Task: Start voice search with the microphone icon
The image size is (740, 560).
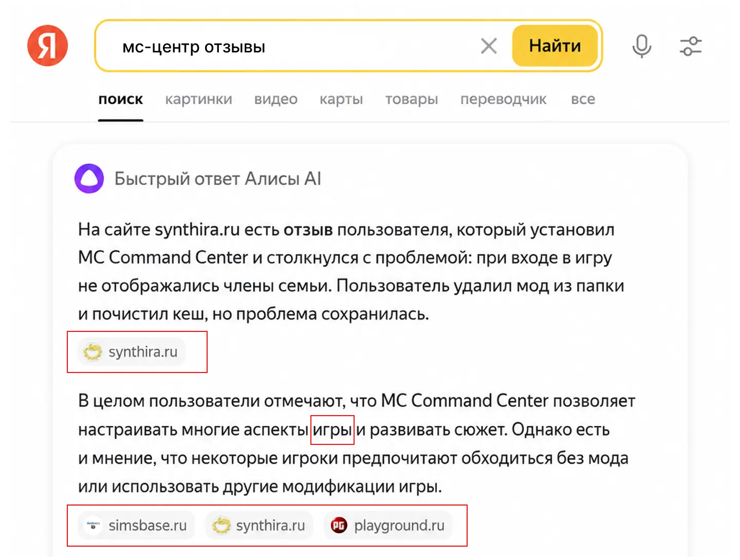Action: tap(641, 46)
